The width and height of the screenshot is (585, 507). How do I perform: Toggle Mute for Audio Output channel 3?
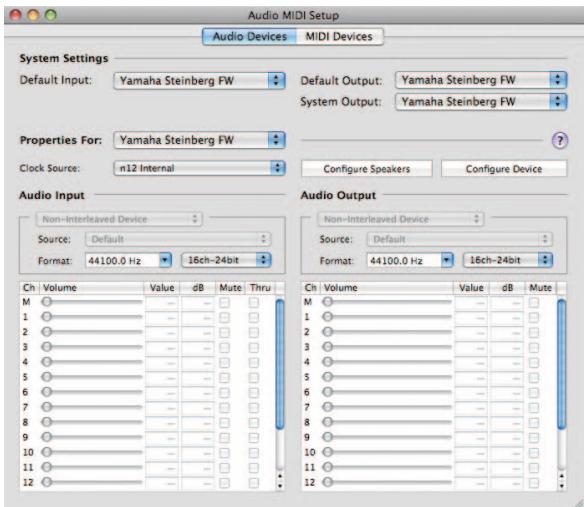click(x=534, y=347)
